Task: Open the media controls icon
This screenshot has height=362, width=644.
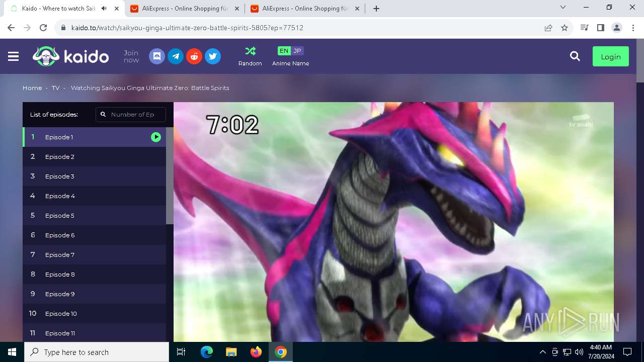Action: point(584,28)
